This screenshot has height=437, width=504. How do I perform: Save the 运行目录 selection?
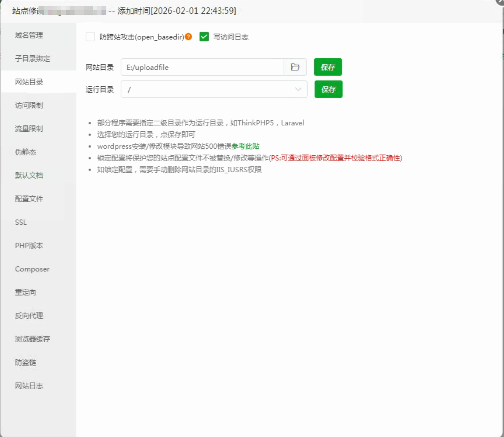(328, 89)
